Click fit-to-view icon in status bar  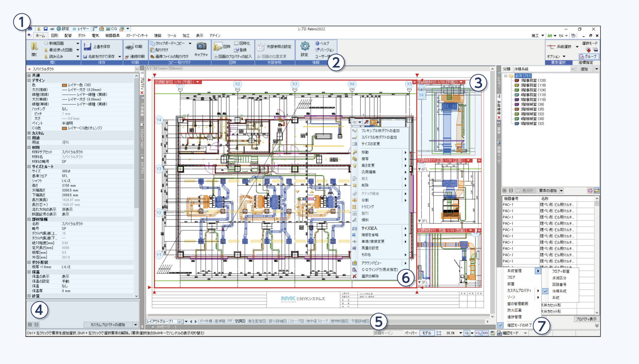click(x=439, y=333)
